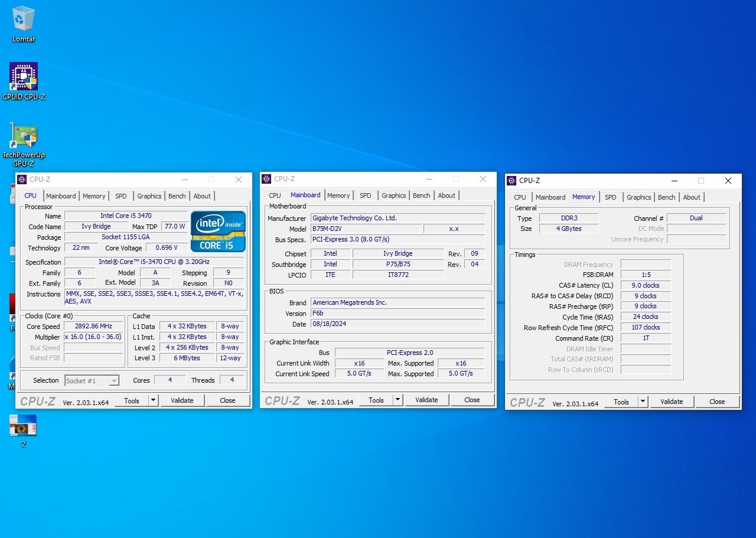Minimize the CPU tab CPU-Z window
Viewport: 756px width, 538px height.
[x=184, y=180]
